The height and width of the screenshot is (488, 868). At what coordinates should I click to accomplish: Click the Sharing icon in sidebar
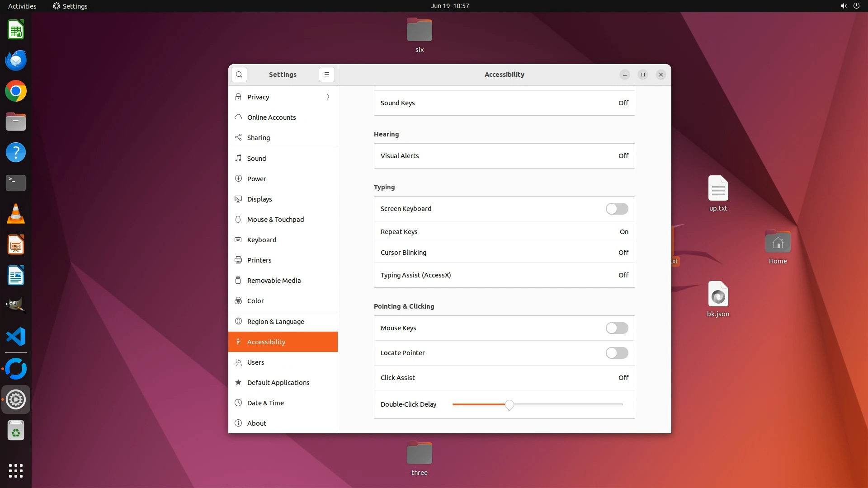238,138
